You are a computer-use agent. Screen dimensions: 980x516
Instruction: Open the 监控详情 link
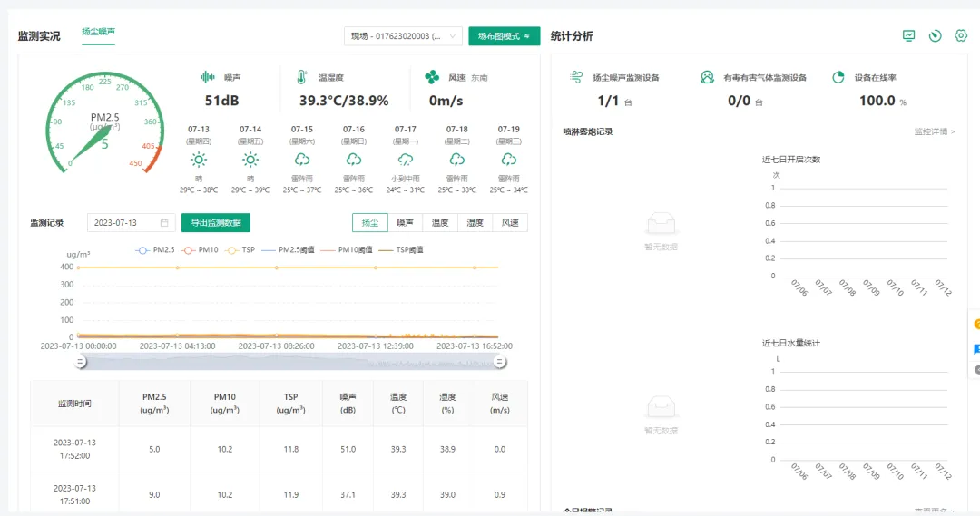pyautogui.click(x=935, y=131)
